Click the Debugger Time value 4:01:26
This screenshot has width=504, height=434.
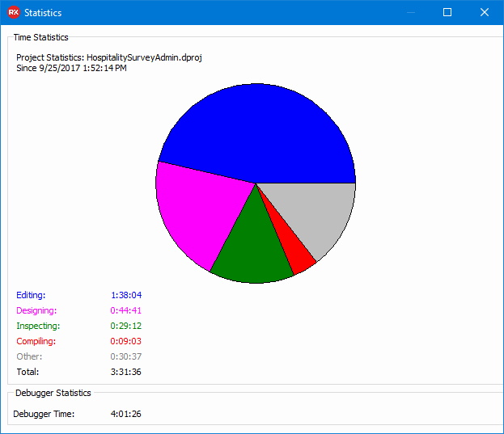[126, 414]
